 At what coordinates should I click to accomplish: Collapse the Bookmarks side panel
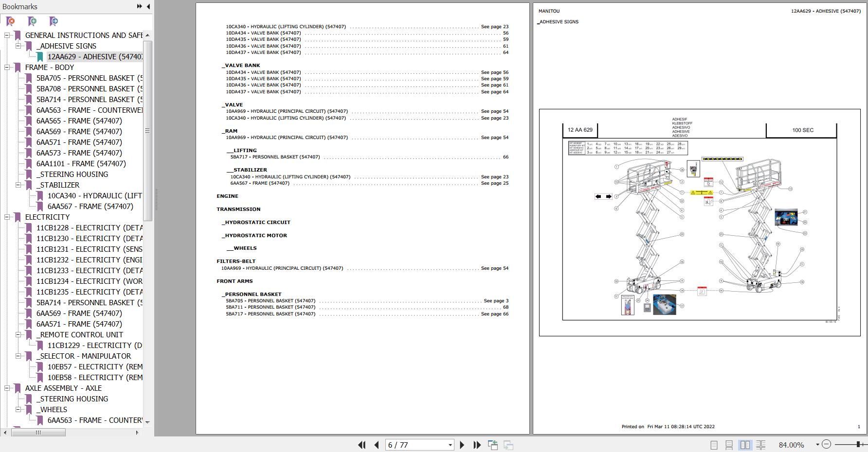click(148, 6)
